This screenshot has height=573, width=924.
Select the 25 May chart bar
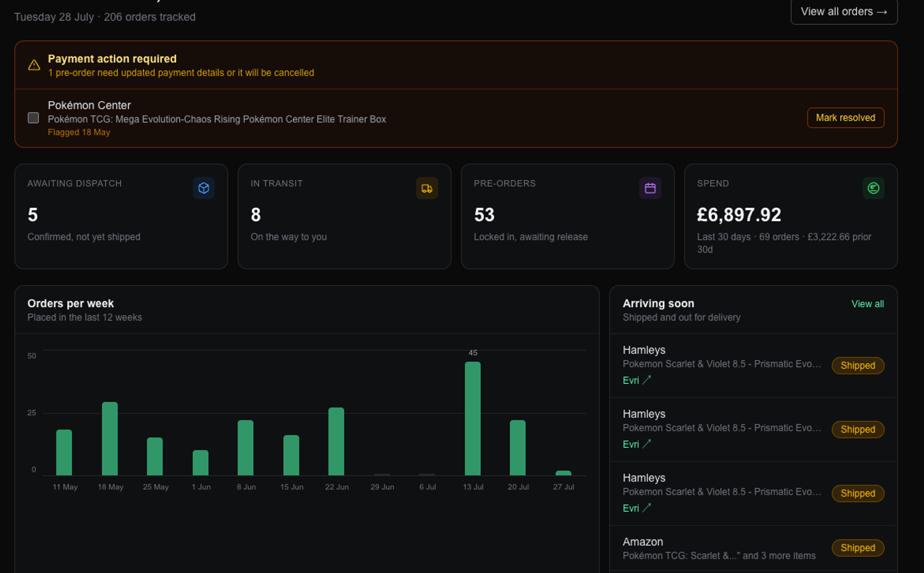pyautogui.click(x=155, y=456)
